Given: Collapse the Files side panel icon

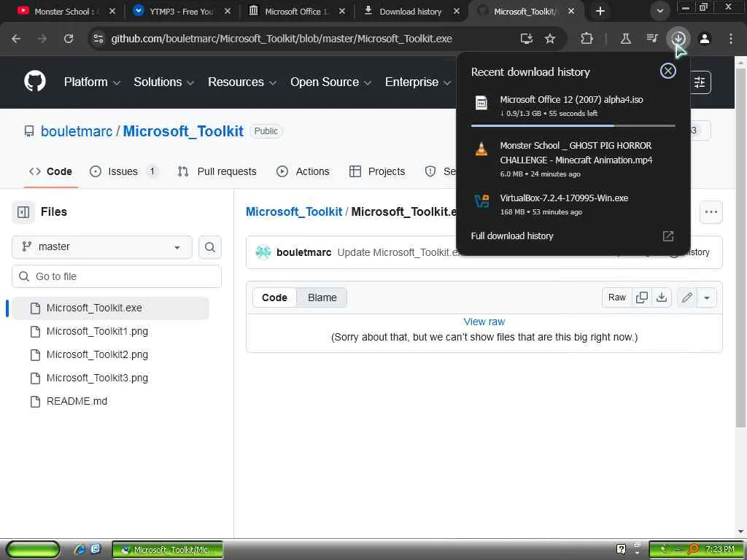Looking at the screenshot, I should [x=23, y=212].
